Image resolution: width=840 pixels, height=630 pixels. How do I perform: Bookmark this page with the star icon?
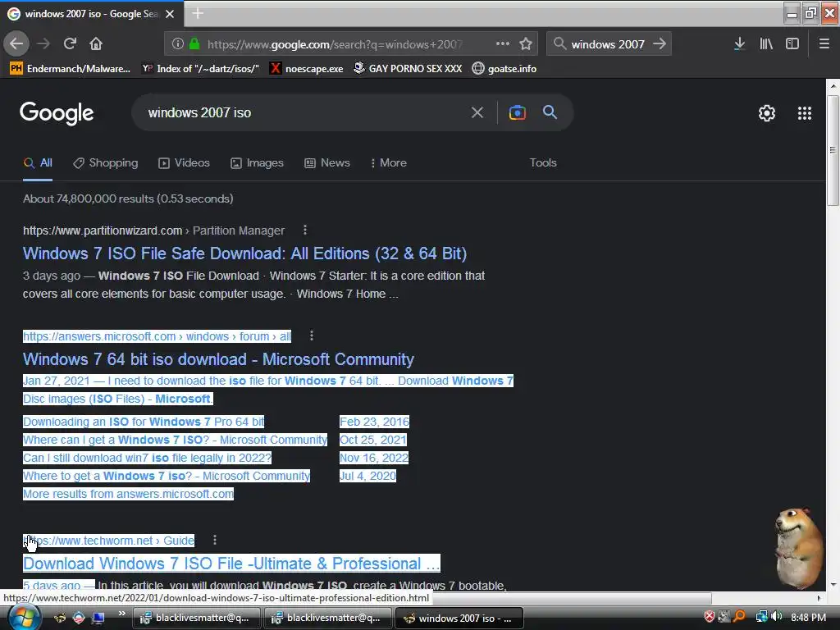coord(526,44)
